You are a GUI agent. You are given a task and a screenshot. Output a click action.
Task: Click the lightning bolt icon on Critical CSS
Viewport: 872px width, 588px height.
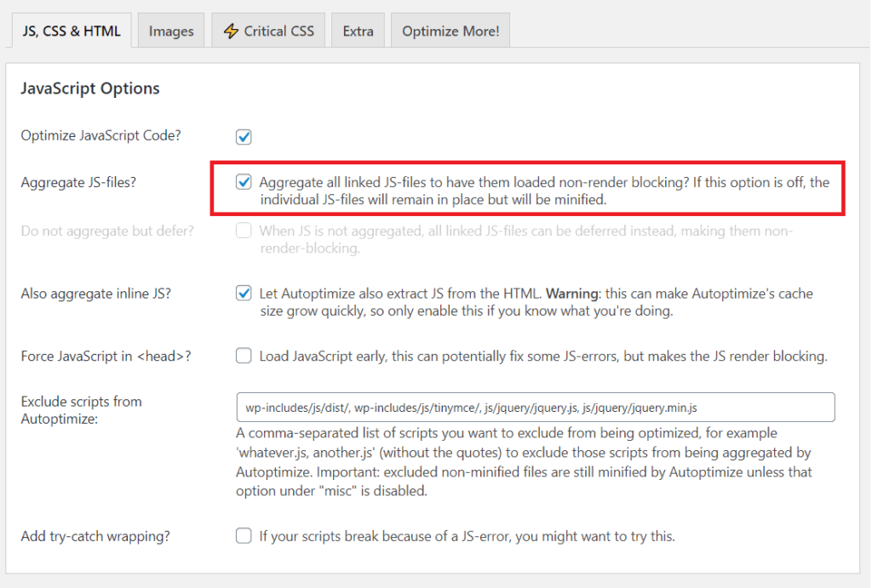[231, 31]
